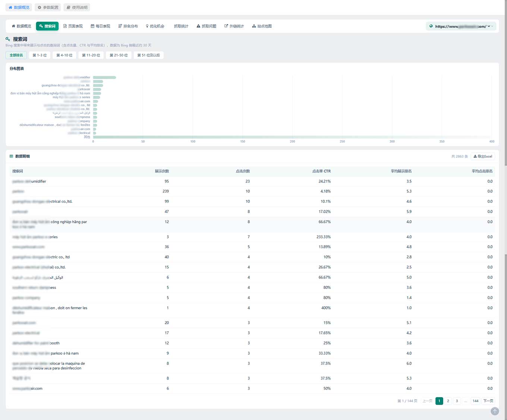The height and width of the screenshot is (420, 507).
Task: Click the sitemap icon beside 站点地图
Action: click(254, 26)
